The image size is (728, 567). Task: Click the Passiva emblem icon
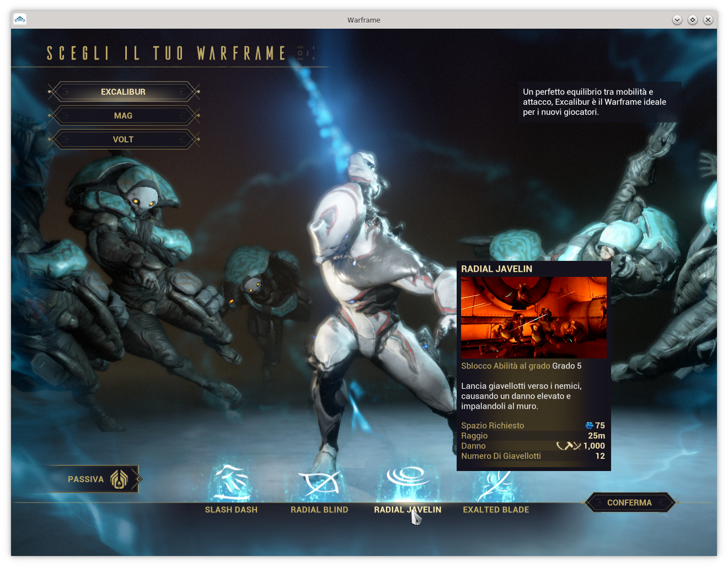119,479
